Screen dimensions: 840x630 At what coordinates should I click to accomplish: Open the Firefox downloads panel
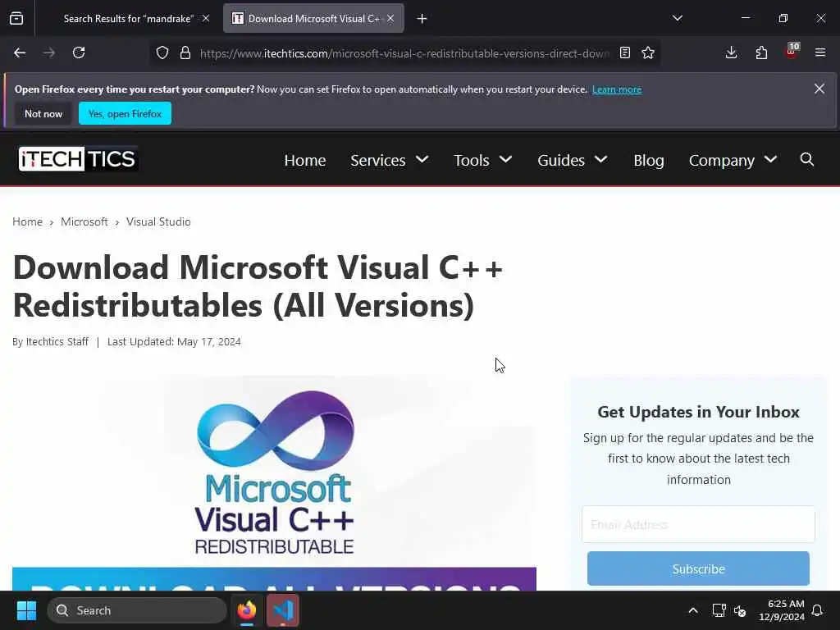[x=731, y=52]
